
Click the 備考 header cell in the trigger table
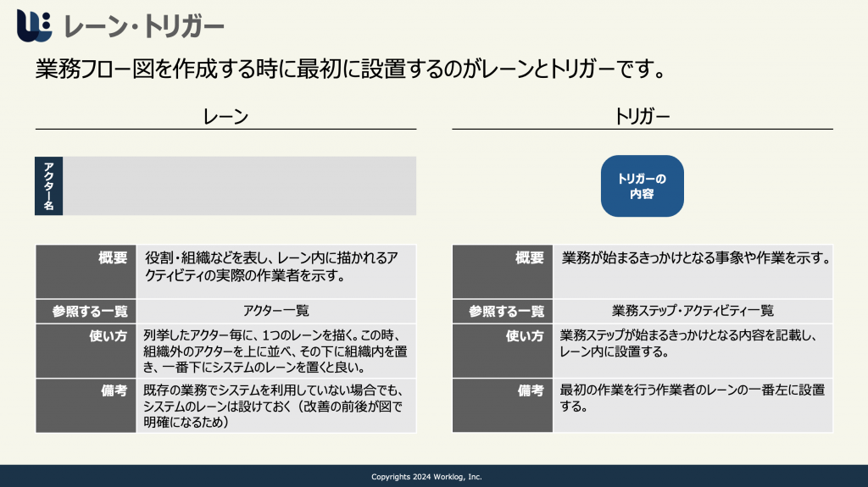tap(503, 406)
